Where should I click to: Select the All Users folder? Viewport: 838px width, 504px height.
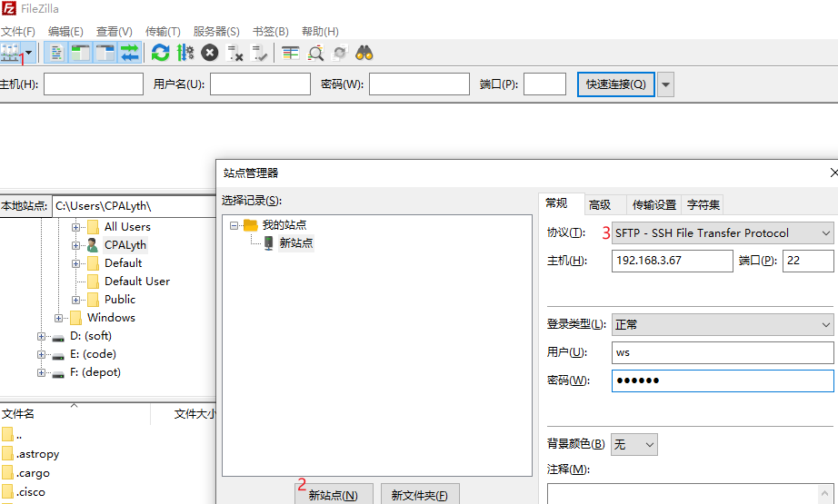point(127,227)
